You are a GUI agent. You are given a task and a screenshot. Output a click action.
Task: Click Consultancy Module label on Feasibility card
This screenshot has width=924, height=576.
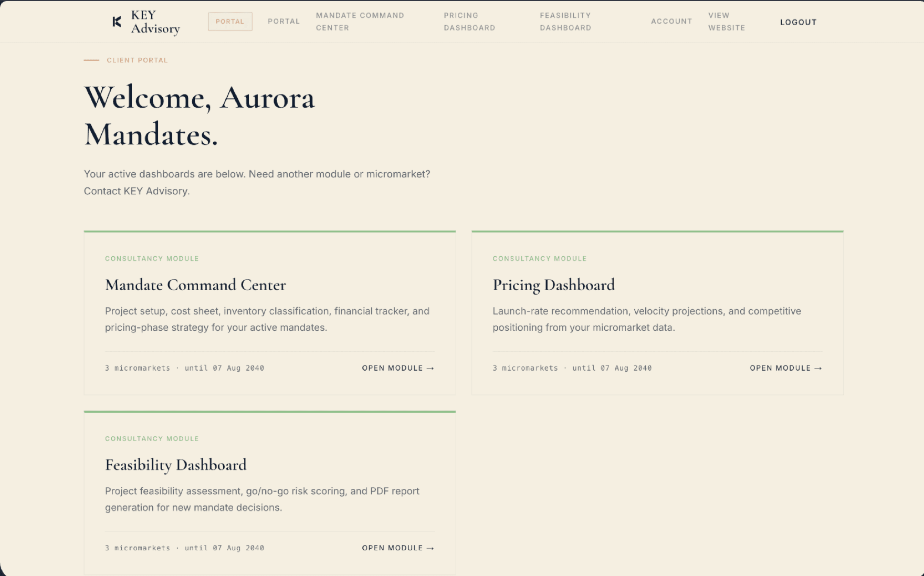click(152, 438)
